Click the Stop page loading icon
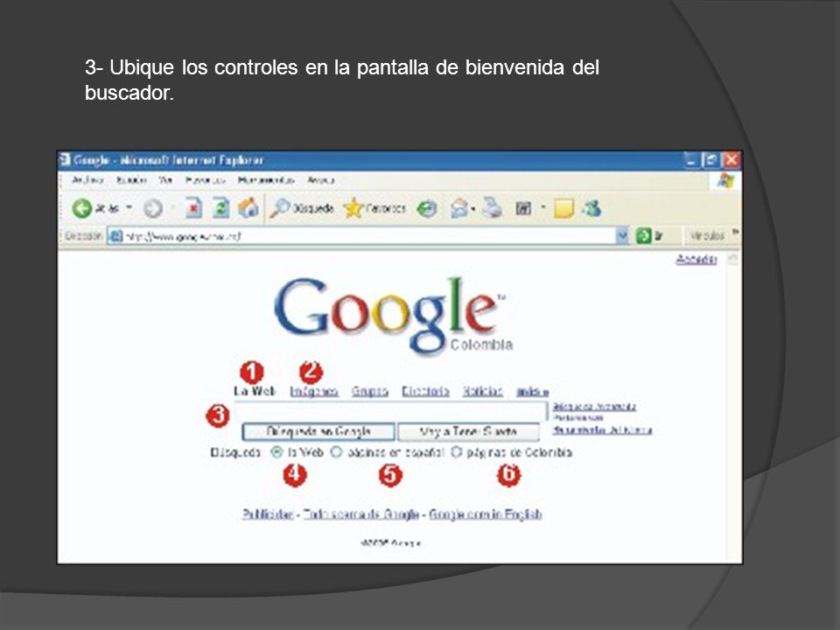 193,208
